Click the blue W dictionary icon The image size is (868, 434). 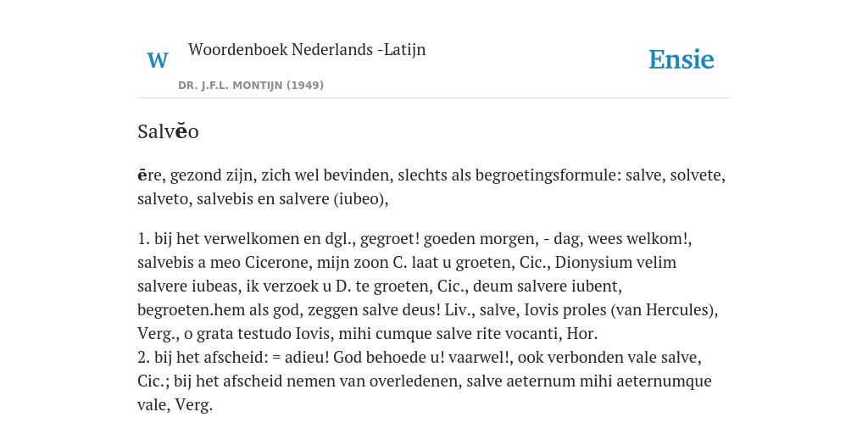click(157, 60)
